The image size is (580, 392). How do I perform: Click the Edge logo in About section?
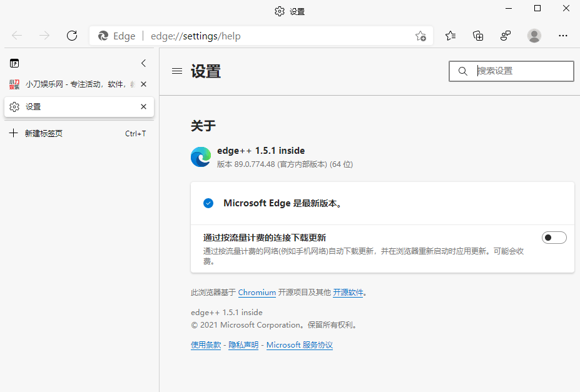(x=201, y=157)
